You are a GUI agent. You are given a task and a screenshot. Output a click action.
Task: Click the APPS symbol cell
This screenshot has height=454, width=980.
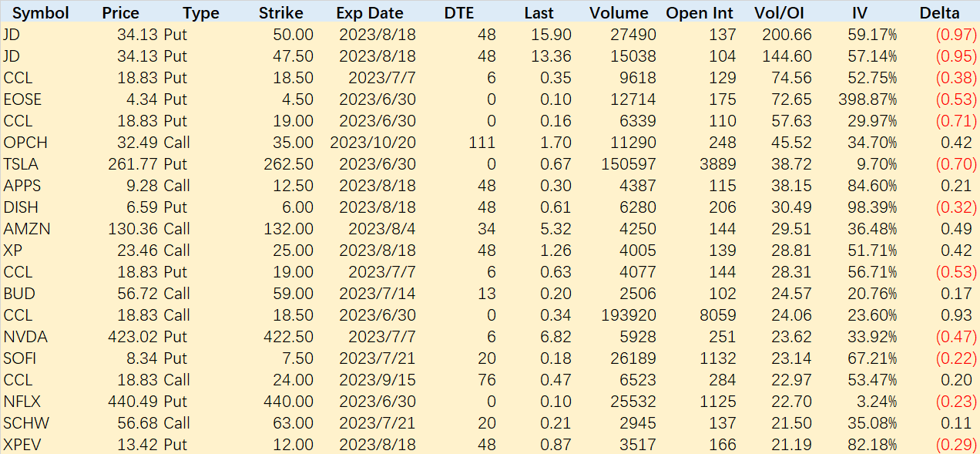pos(22,186)
